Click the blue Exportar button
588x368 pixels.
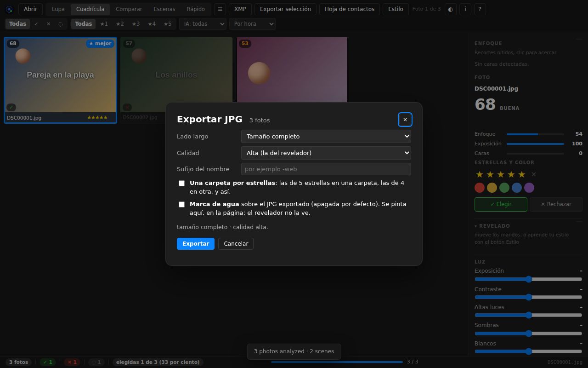(x=196, y=244)
